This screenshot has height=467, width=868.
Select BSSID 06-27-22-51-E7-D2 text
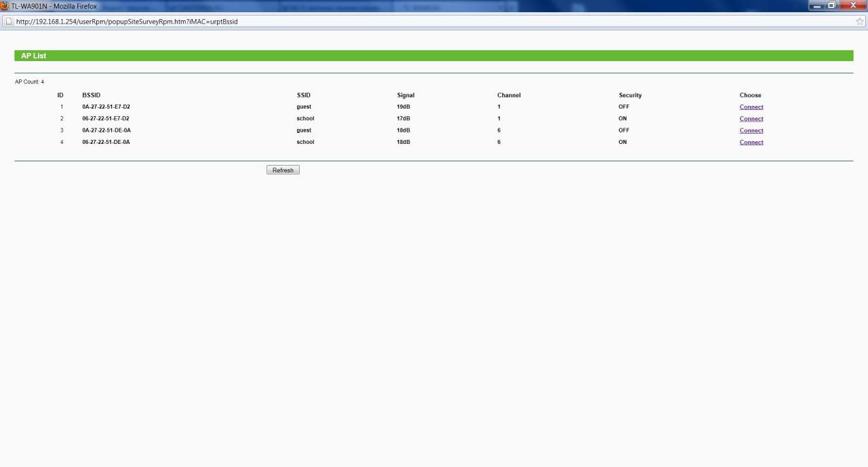point(106,119)
